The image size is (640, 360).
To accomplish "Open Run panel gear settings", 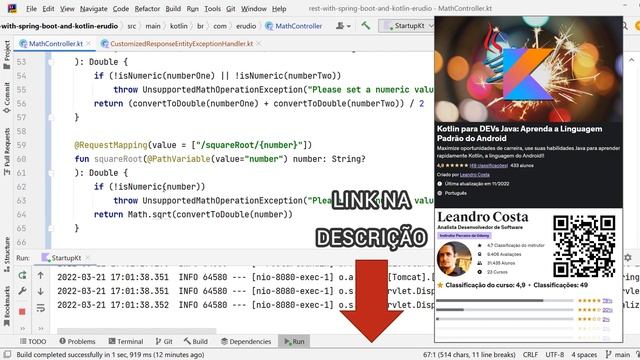I will point(628,258).
